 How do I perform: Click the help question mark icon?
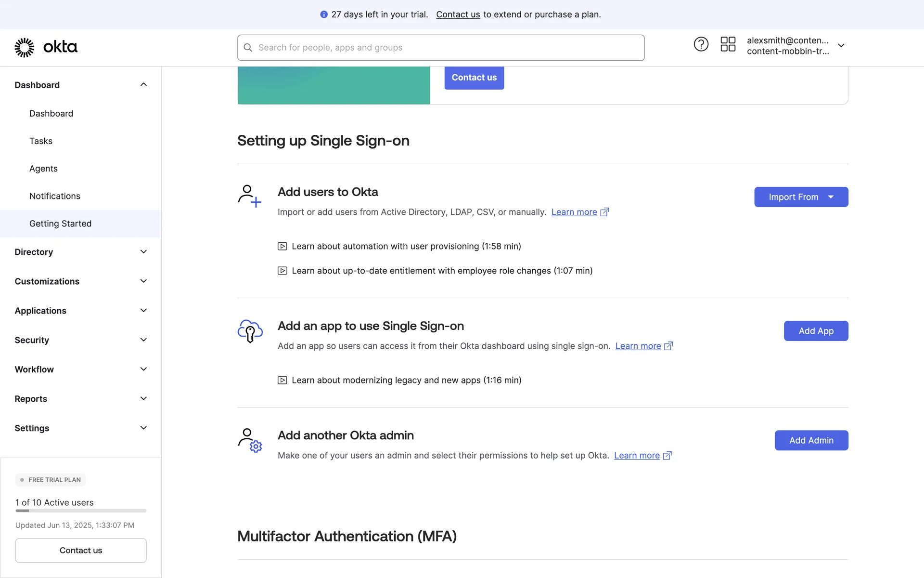pos(701,44)
